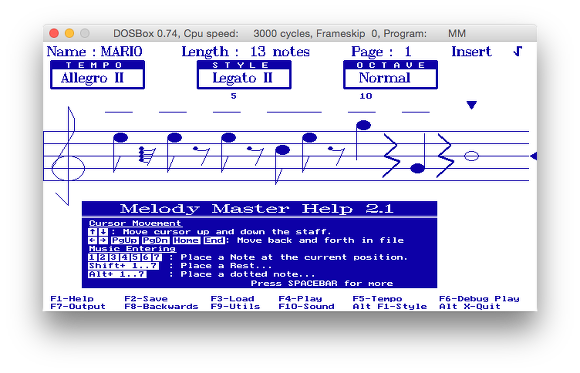580x373 pixels.
Task: Click the up arrow key icon in help
Action: coord(92,232)
